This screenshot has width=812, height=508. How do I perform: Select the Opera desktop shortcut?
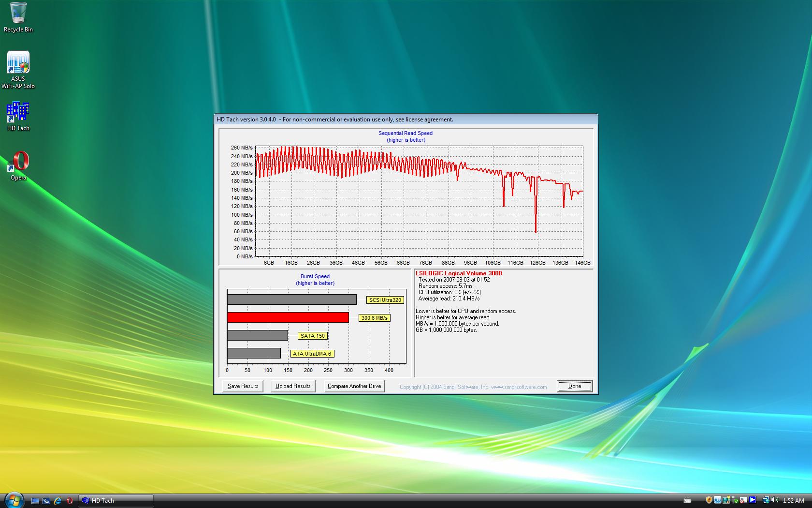tap(18, 166)
